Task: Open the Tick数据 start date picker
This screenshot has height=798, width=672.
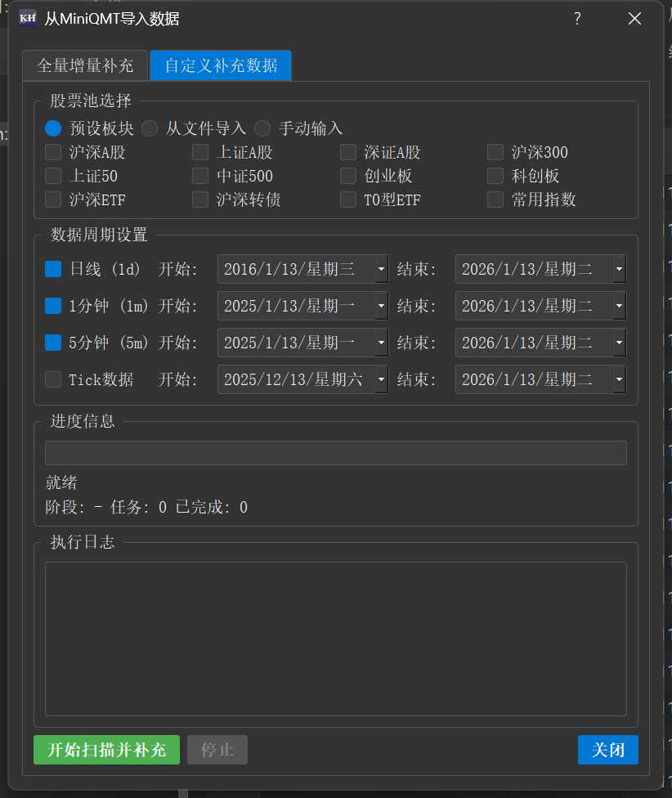Action: point(381,379)
